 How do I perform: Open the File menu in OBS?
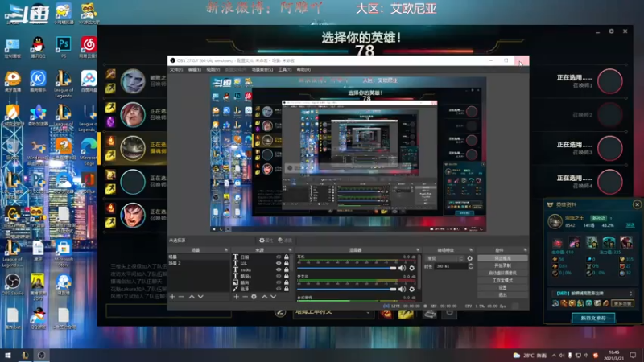pyautogui.click(x=176, y=70)
